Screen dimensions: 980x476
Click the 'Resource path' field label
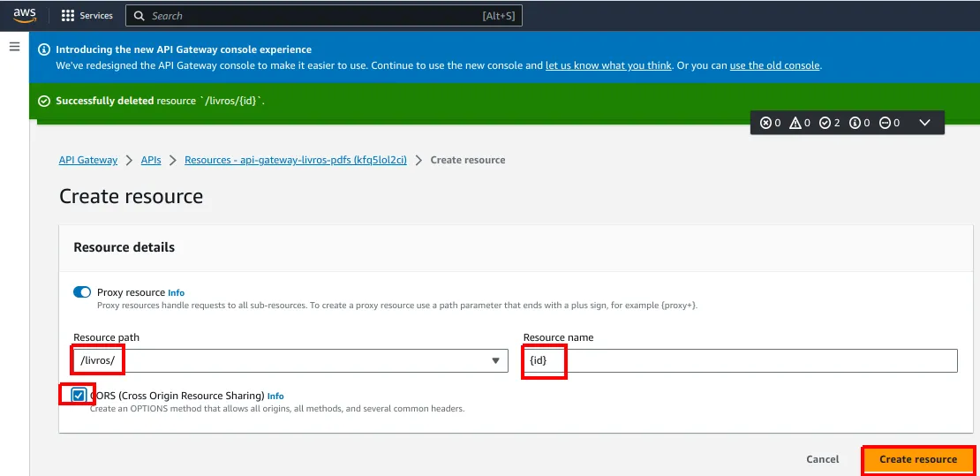[x=106, y=337]
